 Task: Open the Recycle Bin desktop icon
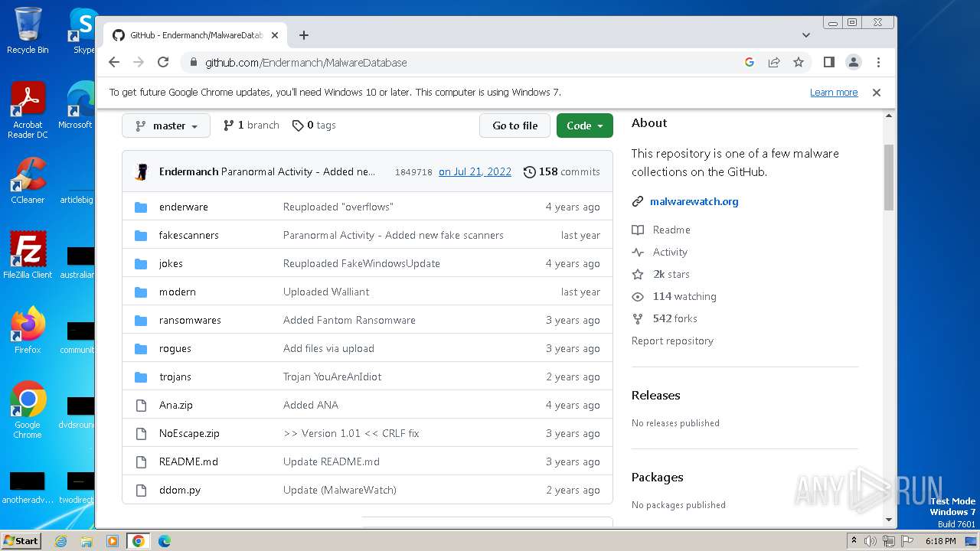click(28, 31)
